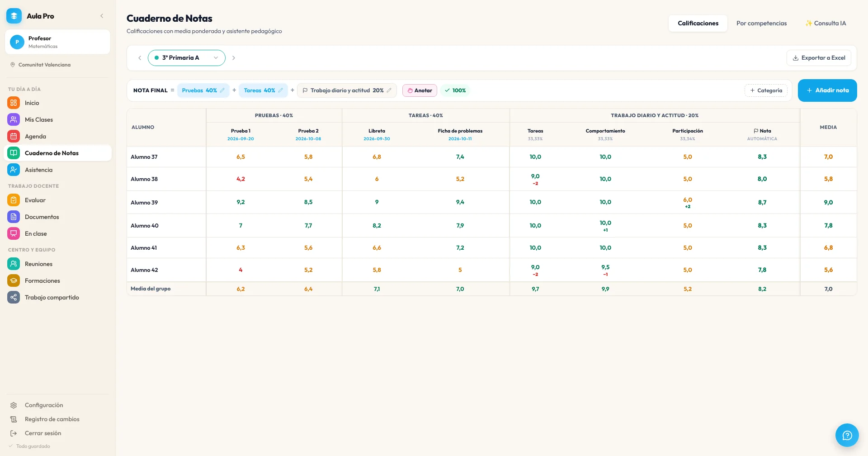Image resolution: width=868 pixels, height=456 pixels.
Task: Click the Anotar button
Action: click(x=420, y=90)
